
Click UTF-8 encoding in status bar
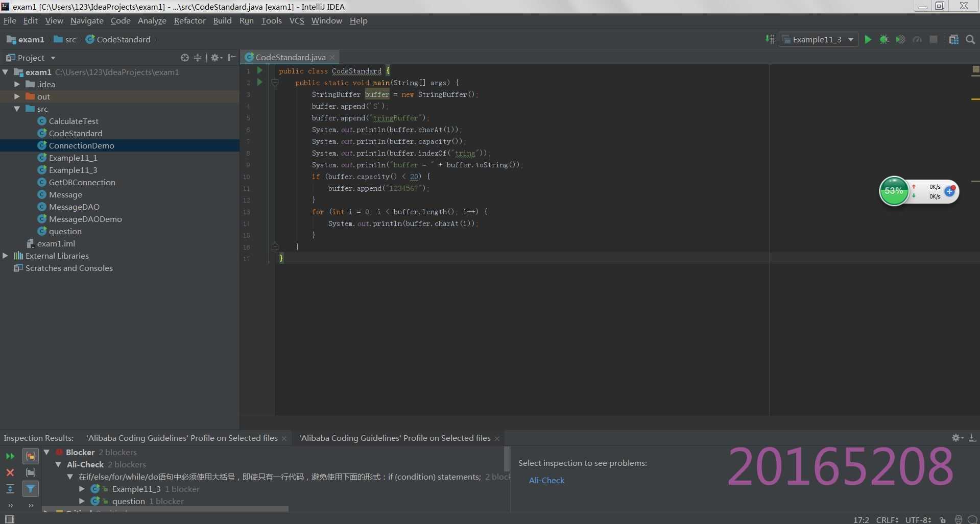coord(918,520)
